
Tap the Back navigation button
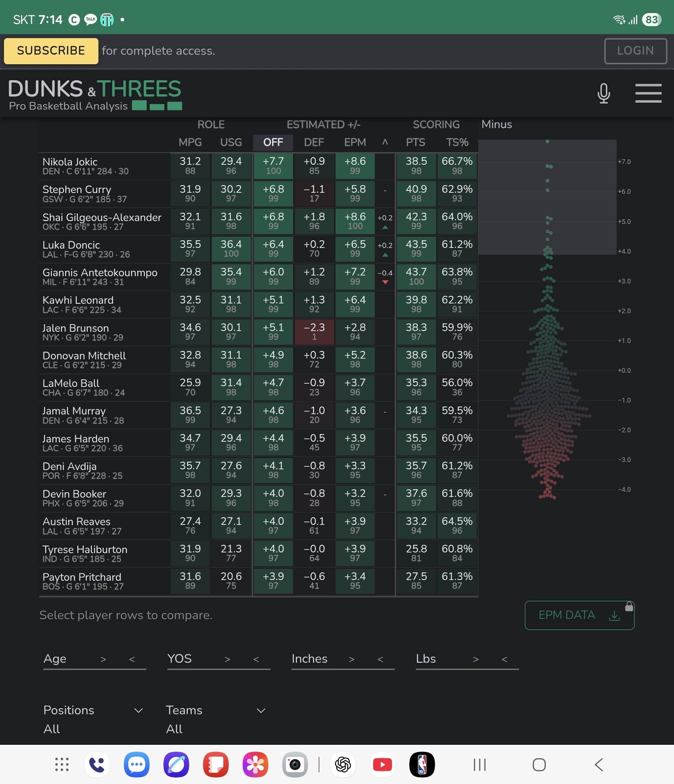[599, 765]
